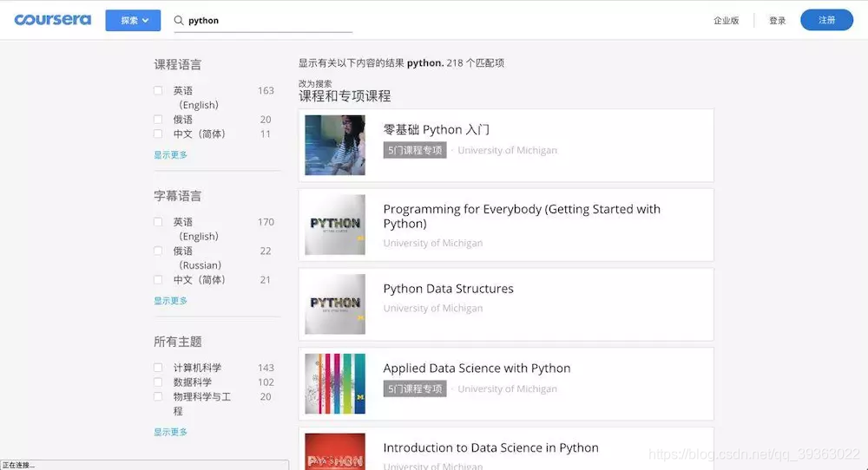Open Programming for Everybody course title
This screenshot has height=470, width=868.
point(522,216)
